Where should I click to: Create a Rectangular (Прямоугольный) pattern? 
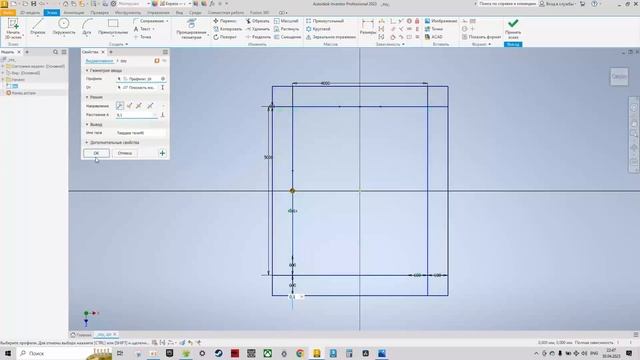pyautogui.click(x=325, y=21)
